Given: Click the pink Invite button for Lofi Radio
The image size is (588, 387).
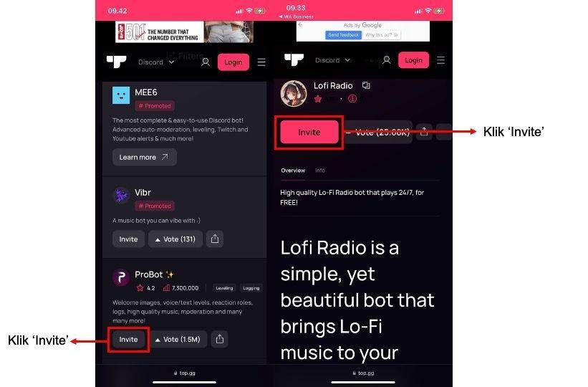Looking at the screenshot, I should (309, 132).
